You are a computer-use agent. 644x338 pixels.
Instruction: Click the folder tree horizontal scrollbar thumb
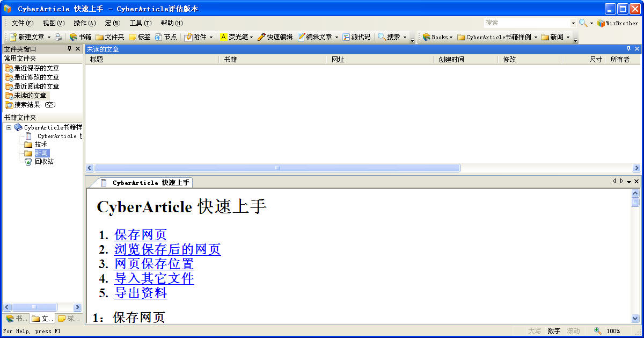(34, 307)
